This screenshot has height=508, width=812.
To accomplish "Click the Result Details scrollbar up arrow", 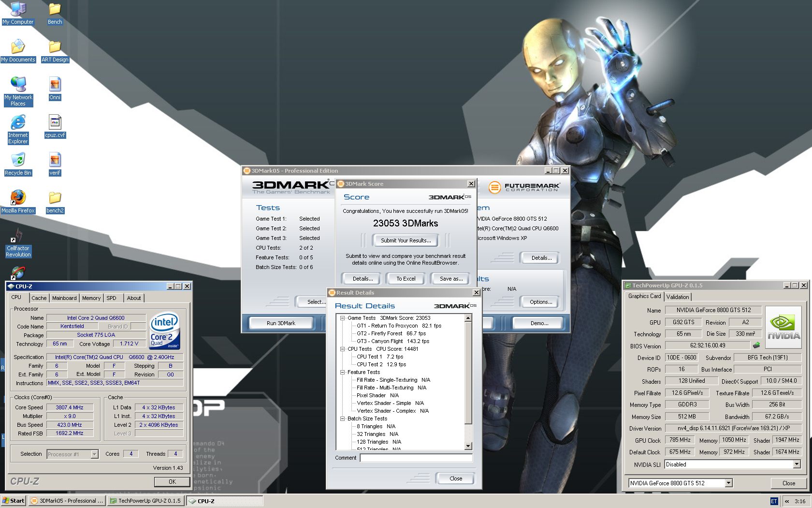I will tap(468, 318).
